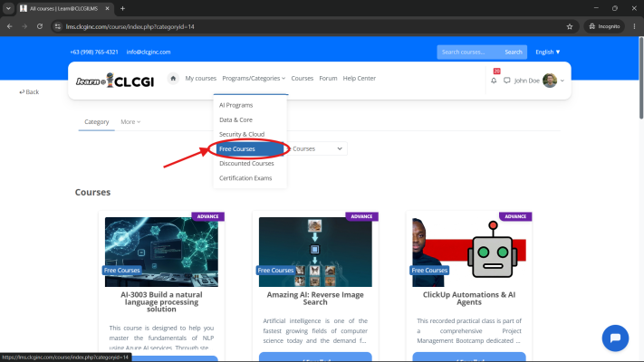The height and width of the screenshot is (362, 644).
Task: Go back using the browser back arrow
Action: point(9,26)
